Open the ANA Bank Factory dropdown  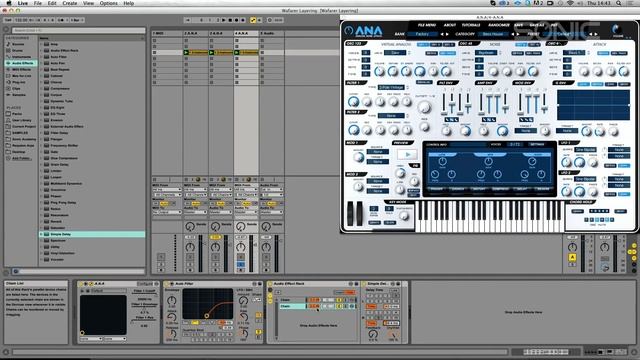pos(422,34)
